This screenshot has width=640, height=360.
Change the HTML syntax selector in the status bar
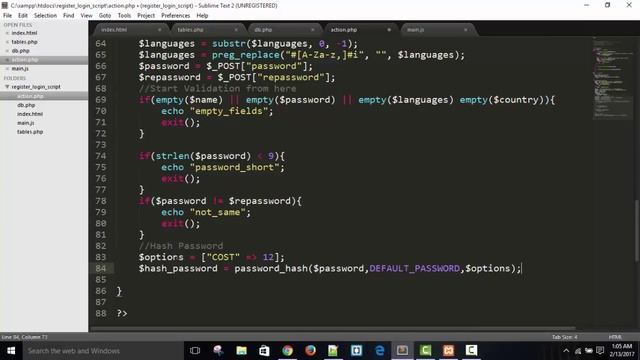615,337
